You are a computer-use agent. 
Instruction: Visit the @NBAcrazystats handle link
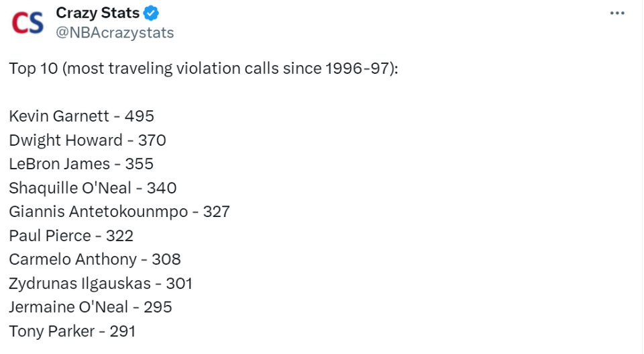[115, 33]
